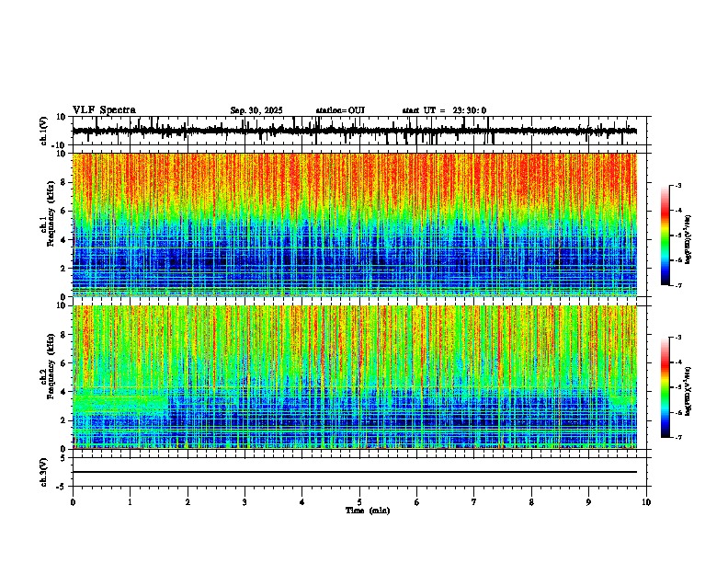The width and height of the screenshot is (728, 563).
Task: Click the '-3' label of ch.1 colorbar
Action: pyautogui.click(x=677, y=186)
